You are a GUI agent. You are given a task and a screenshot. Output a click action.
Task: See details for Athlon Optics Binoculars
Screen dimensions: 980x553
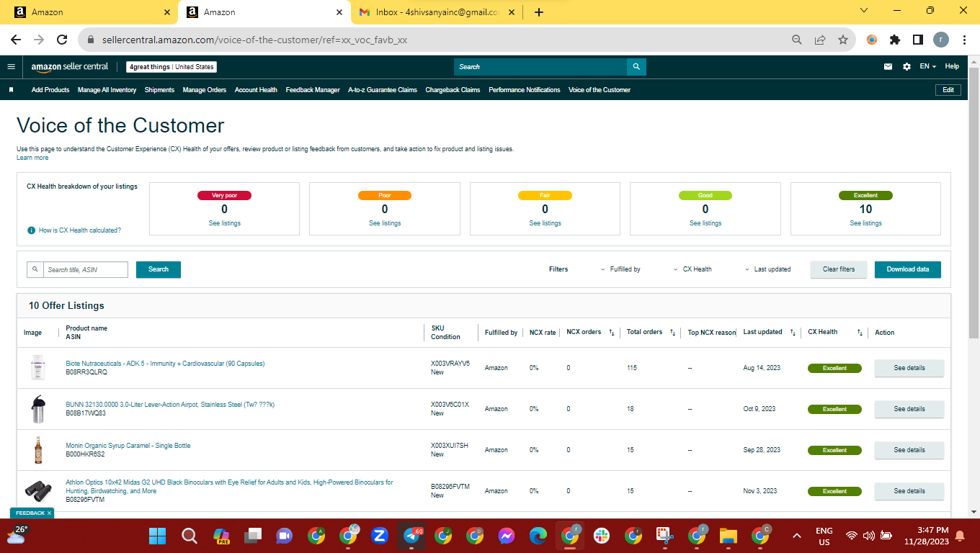[909, 491]
